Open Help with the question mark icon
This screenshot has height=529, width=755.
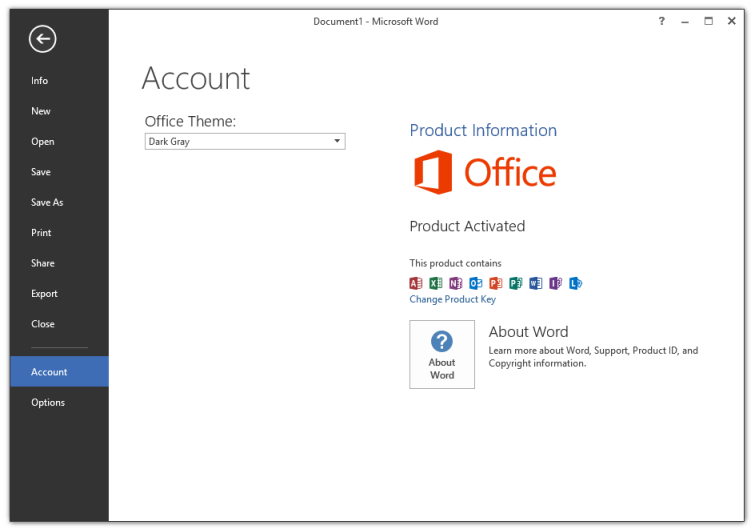[x=662, y=21]
